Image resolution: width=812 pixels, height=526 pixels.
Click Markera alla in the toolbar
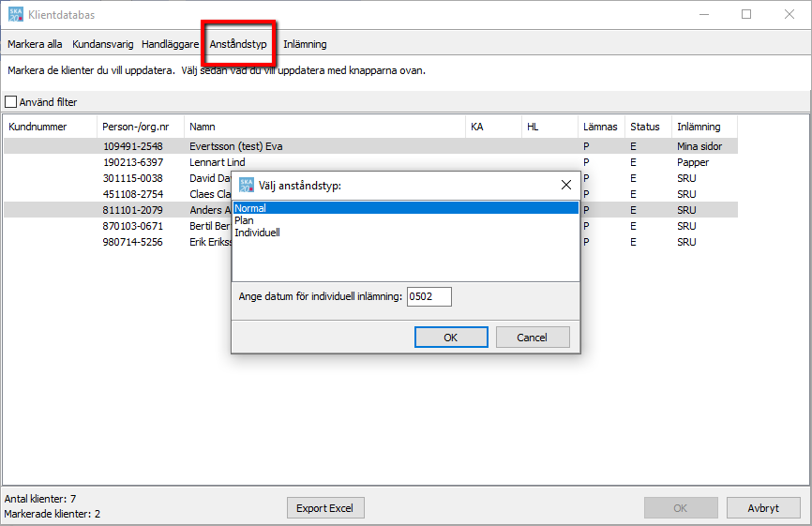(x=35, y=44)
